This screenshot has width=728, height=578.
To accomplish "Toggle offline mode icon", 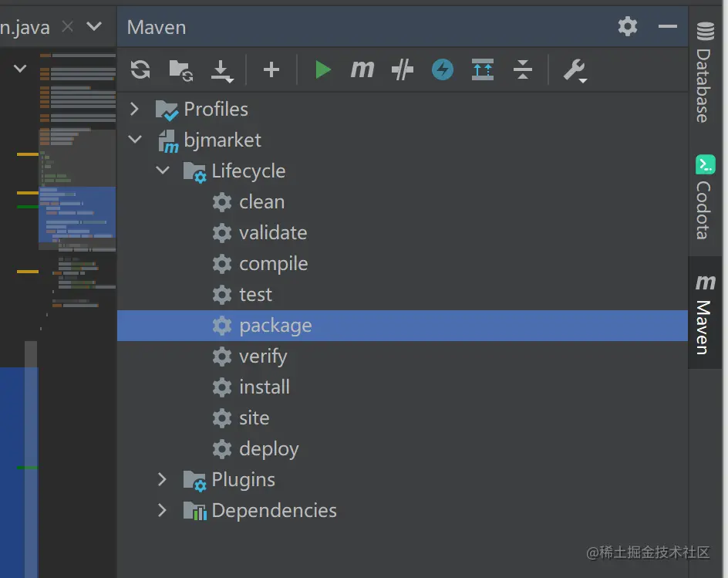I will [402, 70].
